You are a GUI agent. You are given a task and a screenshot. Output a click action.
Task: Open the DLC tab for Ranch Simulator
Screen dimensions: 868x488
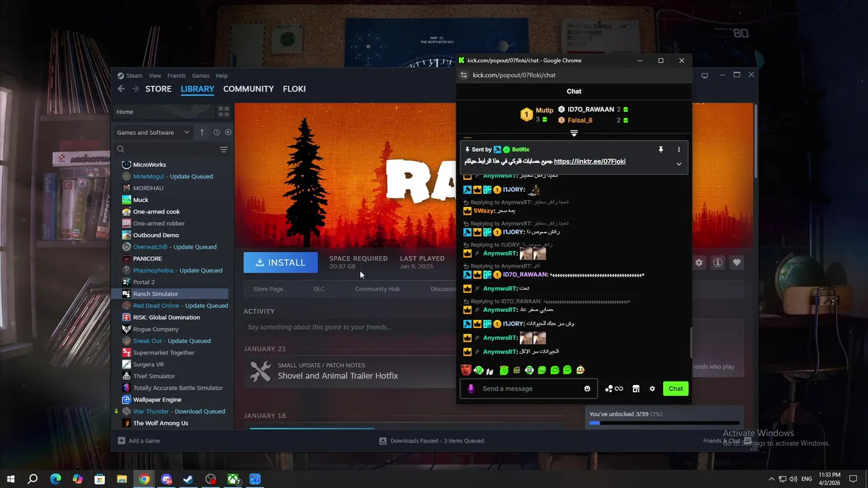[x=319, y=289]
